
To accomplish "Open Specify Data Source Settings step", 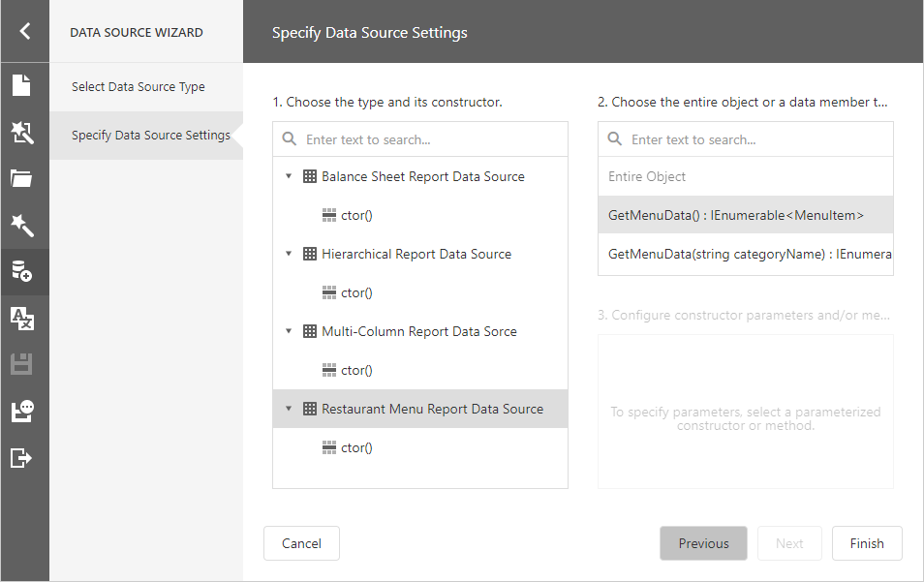I will coord(150,135).
